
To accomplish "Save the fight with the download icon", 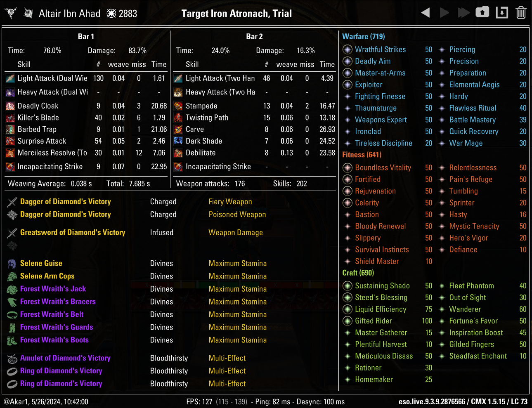I will click(501, 12).
